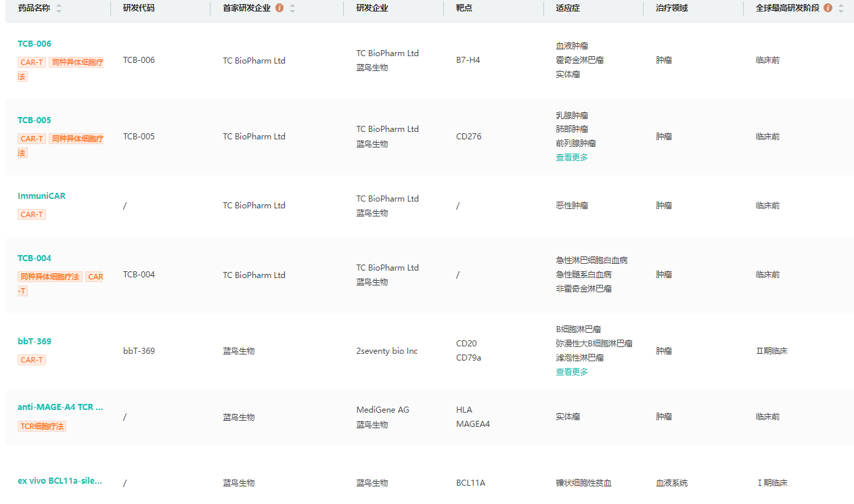This screenshot has width=854, height=504.
Task: Sort by 药品名称 column arrows
Action: (59, 8)
